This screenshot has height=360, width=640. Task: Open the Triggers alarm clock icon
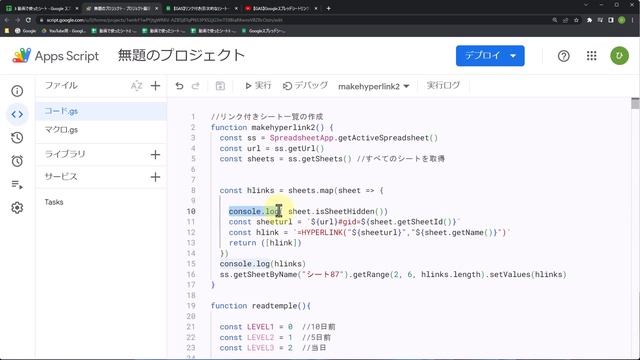click(x=17, y=161)
